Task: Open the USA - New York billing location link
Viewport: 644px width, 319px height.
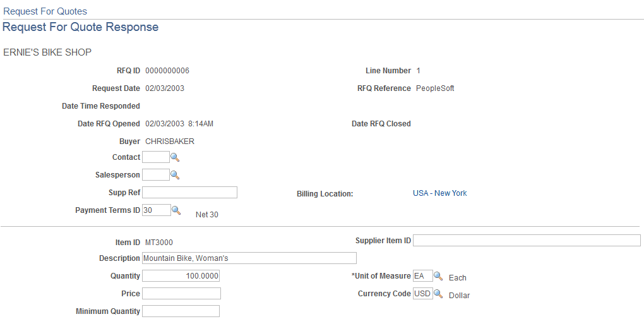Action: (439, 193)
